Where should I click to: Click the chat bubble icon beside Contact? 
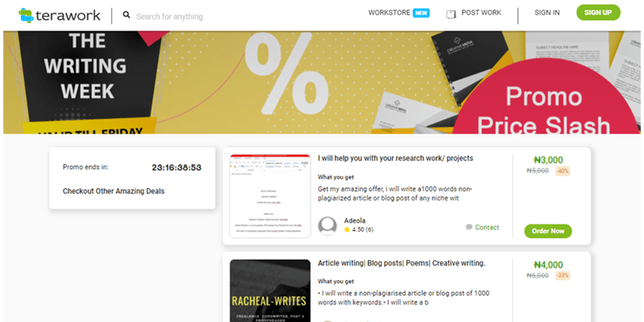point(469,227)
